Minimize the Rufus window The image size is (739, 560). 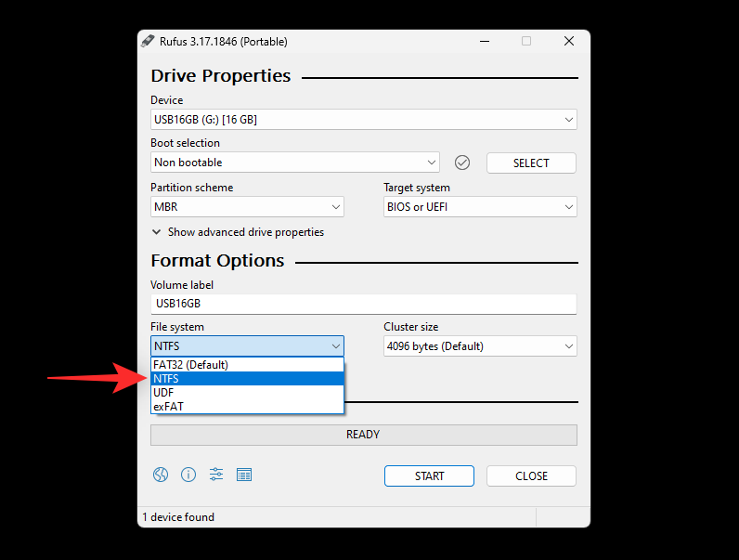point(485,42)
